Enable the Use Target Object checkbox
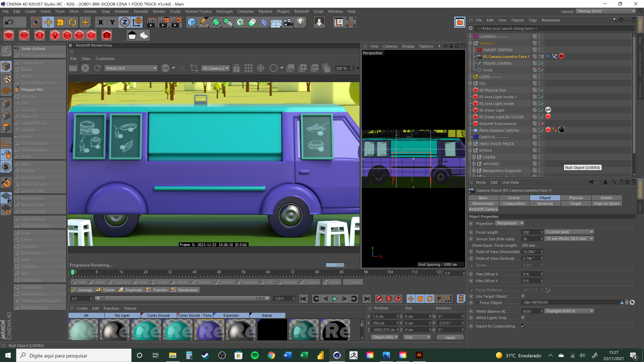Screen dimensions: 644x362 pyautogui.click(x=523, y=296)
